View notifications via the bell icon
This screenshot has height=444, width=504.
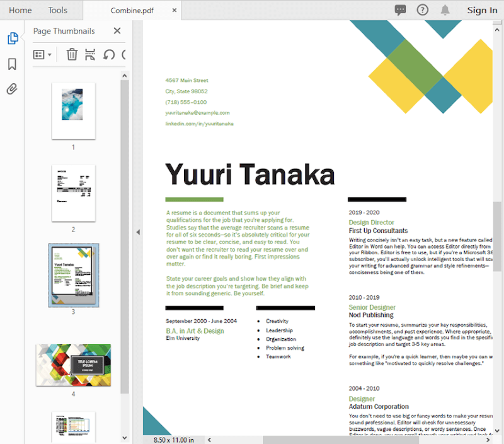pyautogui.click(x=444, y=10)
